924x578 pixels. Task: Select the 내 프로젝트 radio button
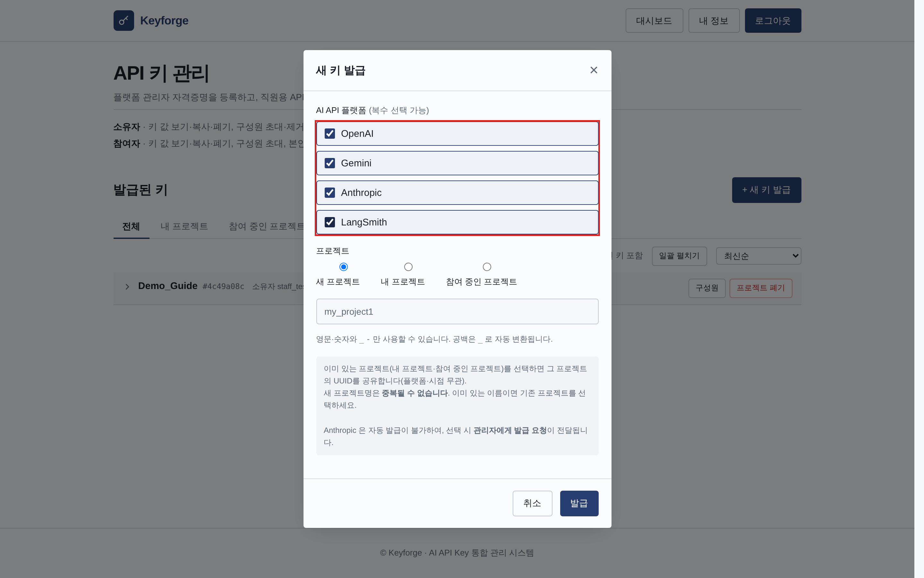click(x=408, y=267)
